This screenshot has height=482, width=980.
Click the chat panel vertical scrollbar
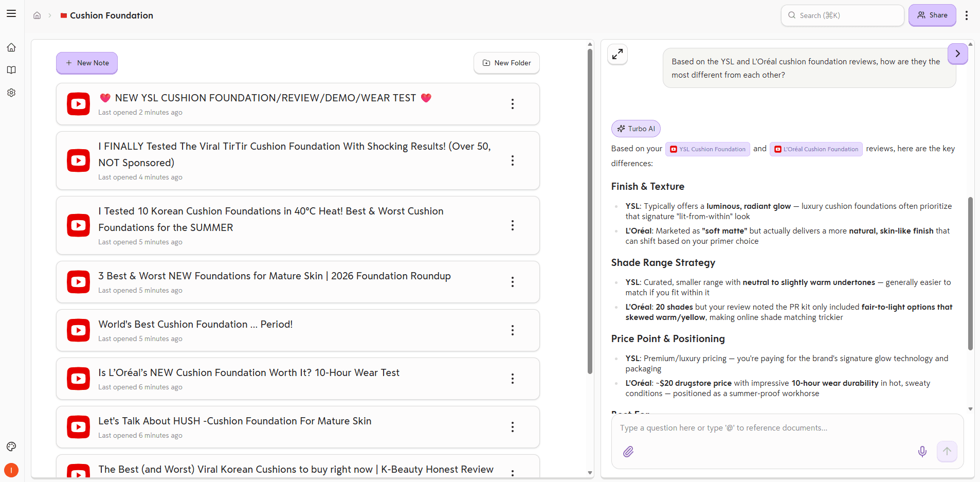coord(970,274)
